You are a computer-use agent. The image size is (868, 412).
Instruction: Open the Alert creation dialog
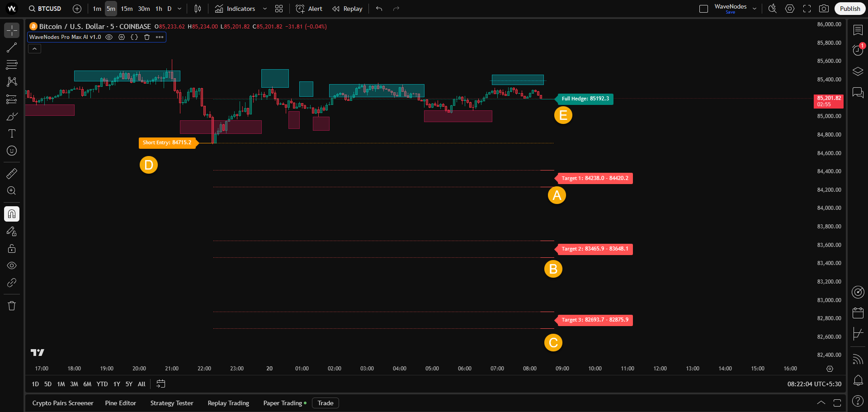pos(309,9)
